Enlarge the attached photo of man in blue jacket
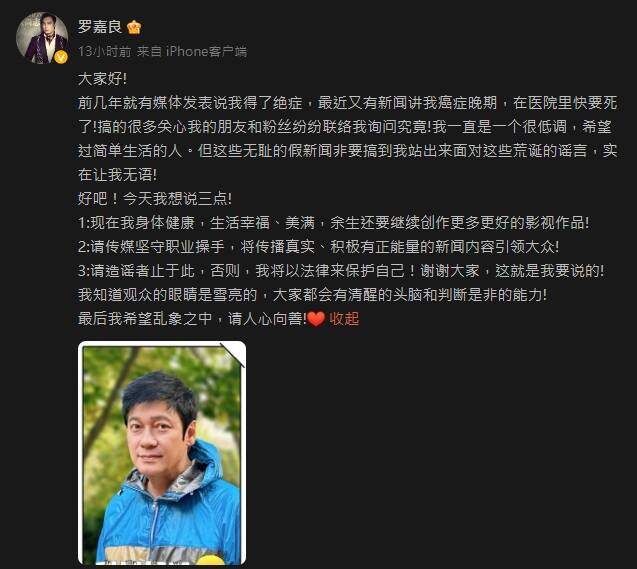 (162, 453)
